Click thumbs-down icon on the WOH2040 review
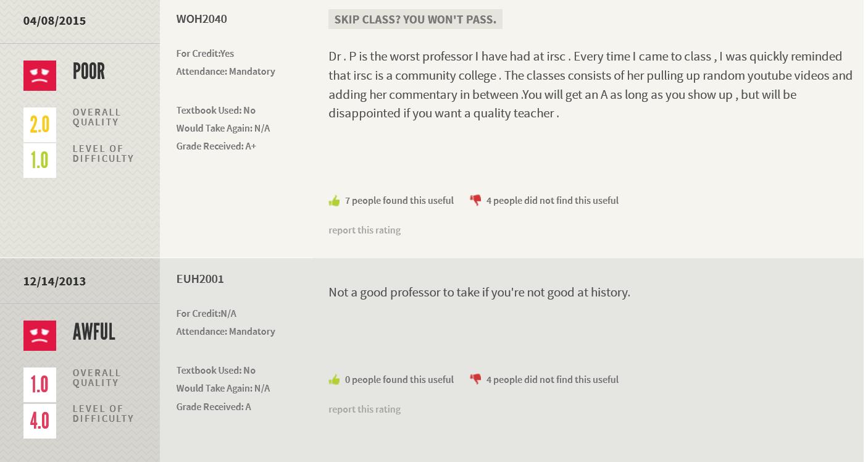Image resolution: width=868 pixels, height=462 pixels. click(475, 200)
